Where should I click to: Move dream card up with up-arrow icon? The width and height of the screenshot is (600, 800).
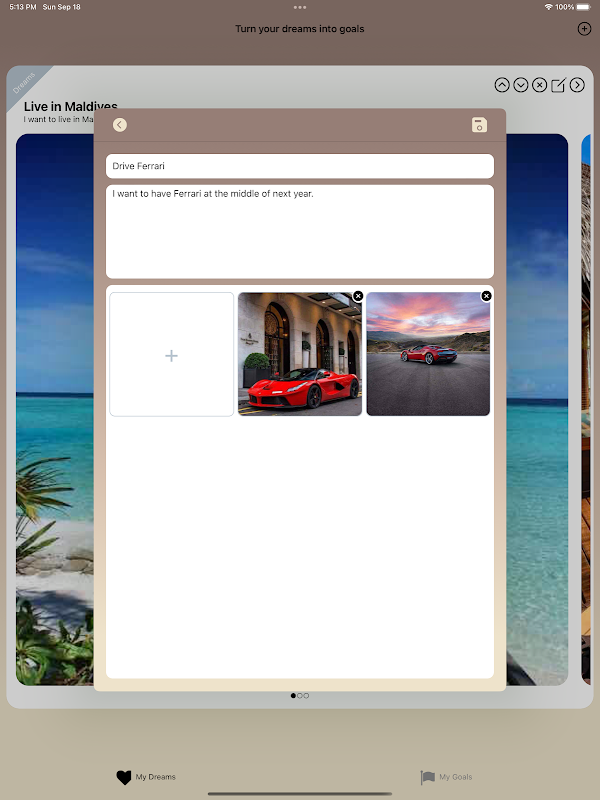[x=502, y=85]
